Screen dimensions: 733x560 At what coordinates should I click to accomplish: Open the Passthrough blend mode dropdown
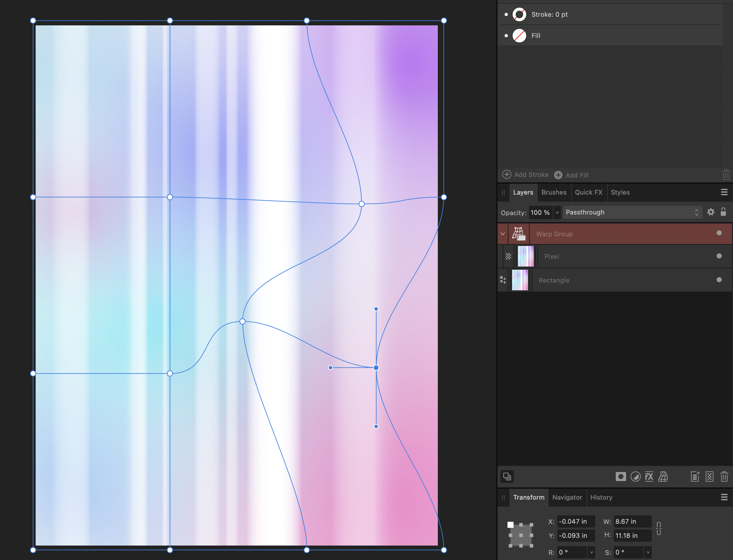(632, 212)
